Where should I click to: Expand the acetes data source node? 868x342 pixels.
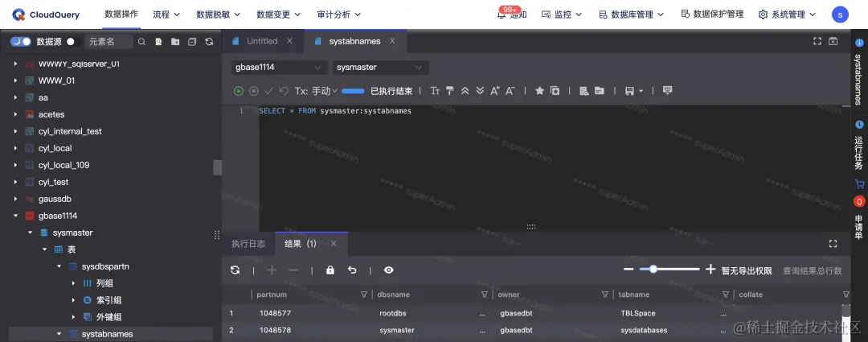[x=15, y=114]
